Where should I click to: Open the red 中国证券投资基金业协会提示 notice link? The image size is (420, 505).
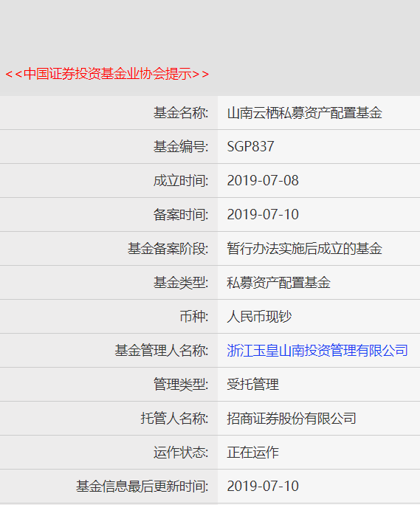[x=107, y=74]
